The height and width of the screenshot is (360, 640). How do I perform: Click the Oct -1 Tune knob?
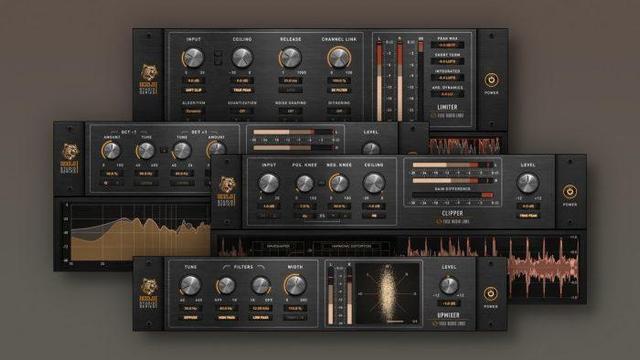tap(146, 151)
